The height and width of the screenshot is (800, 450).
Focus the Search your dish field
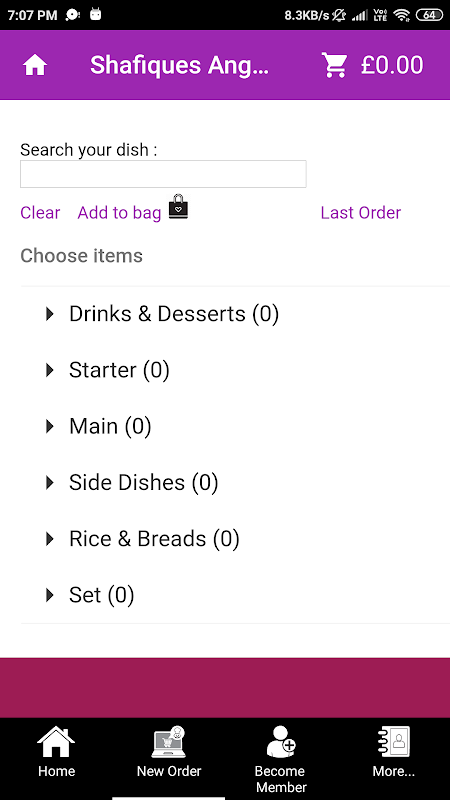tap(163, 174)
